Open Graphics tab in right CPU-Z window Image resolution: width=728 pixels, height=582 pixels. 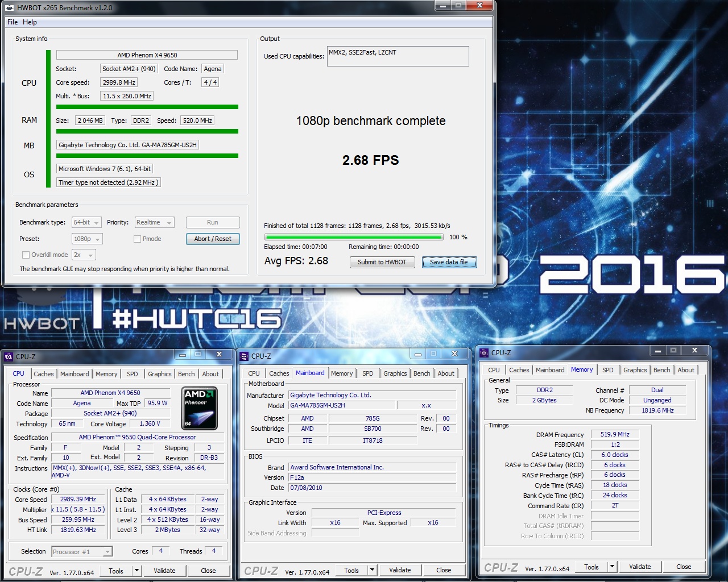click(x=635, y=370)
